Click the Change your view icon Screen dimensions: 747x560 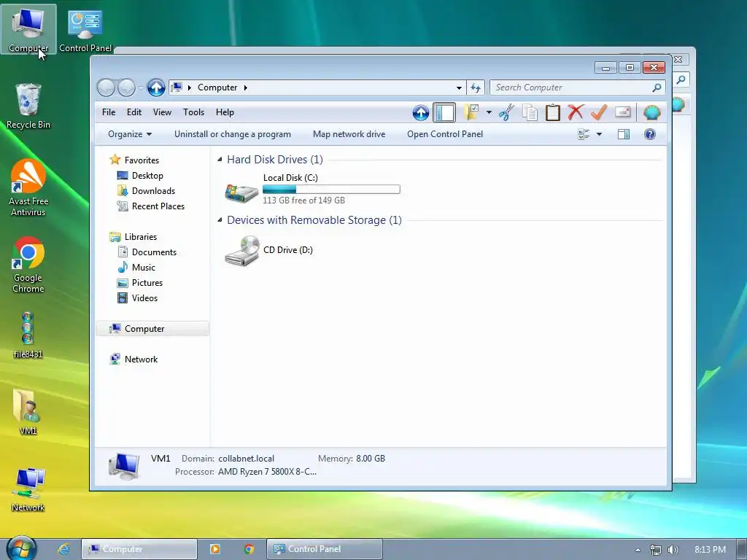click(584, 134)
